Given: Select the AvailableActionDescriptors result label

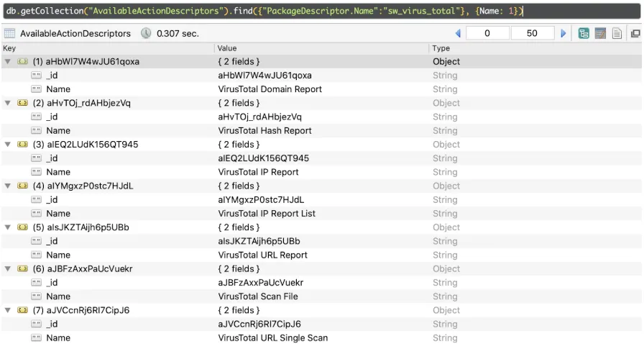Looking at the screenshot, I should coord(75,34).
